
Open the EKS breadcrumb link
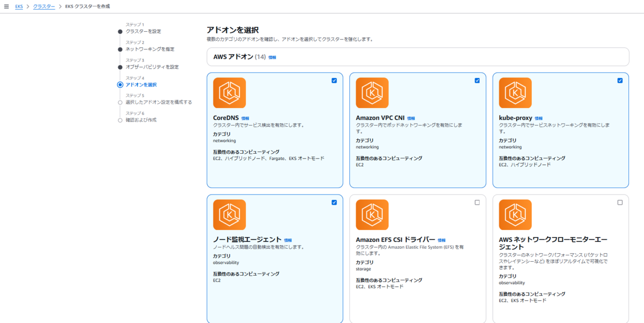[x=19, y=6]
